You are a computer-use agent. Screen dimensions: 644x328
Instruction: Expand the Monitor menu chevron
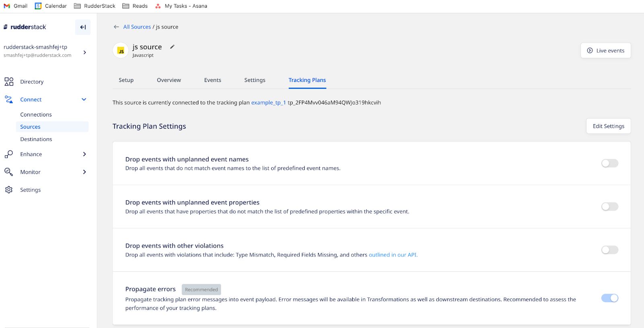point(85,172)
